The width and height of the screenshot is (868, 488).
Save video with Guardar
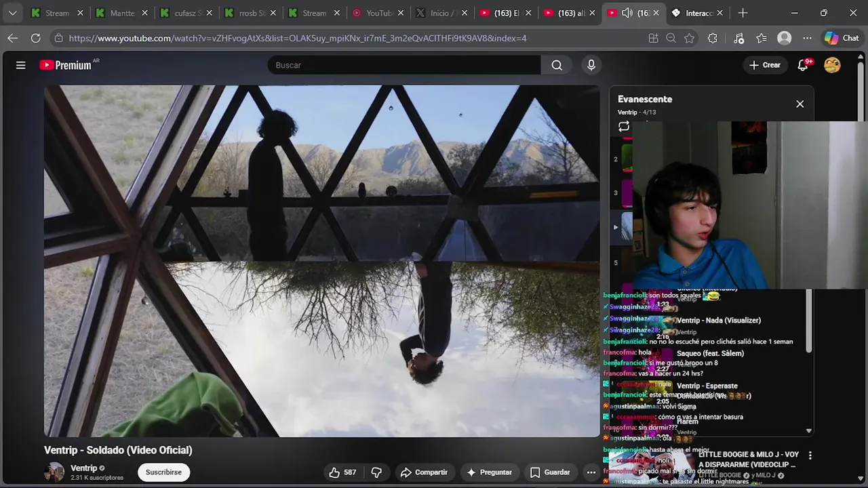[x=550, y=472]
